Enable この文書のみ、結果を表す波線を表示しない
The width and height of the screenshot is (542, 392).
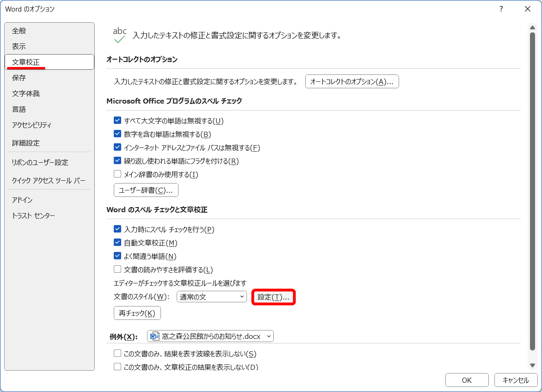coord(117,353)
